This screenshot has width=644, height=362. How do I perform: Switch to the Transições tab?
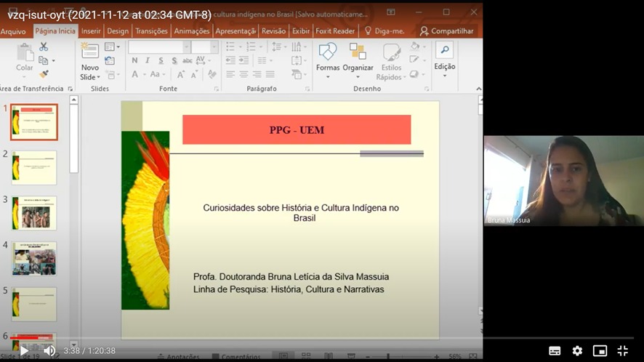pos(152,31)
